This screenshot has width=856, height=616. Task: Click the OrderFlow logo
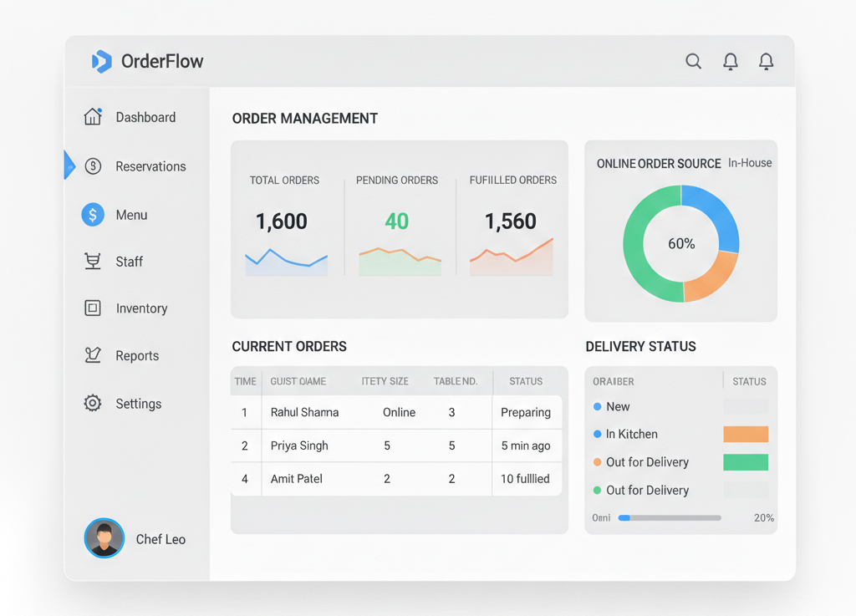pyautogui.click(x=147, y=61)
